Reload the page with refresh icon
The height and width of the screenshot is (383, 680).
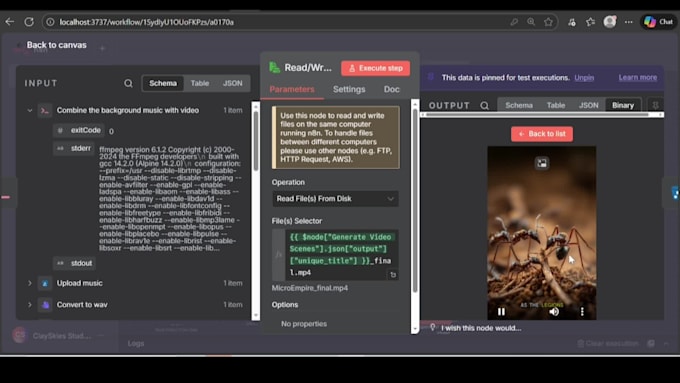(29, 22)
